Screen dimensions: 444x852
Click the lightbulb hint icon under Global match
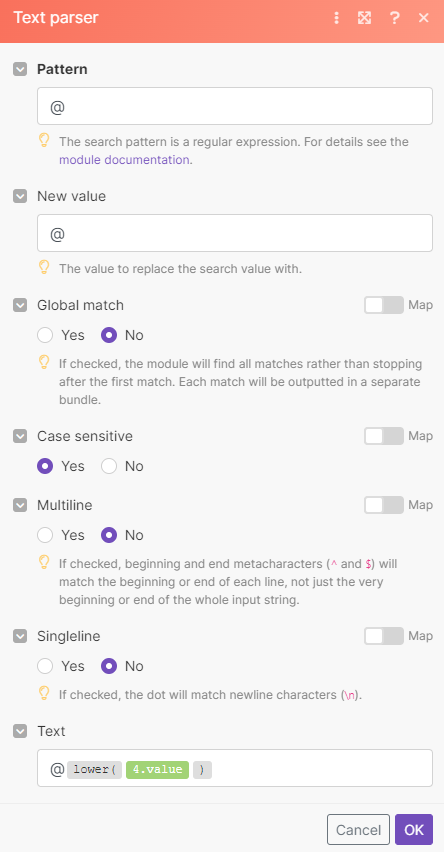[45, 362]
